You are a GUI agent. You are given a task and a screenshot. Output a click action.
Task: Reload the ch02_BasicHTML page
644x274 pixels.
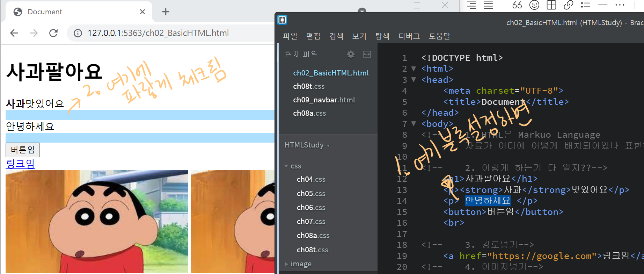tap(53, 33)
